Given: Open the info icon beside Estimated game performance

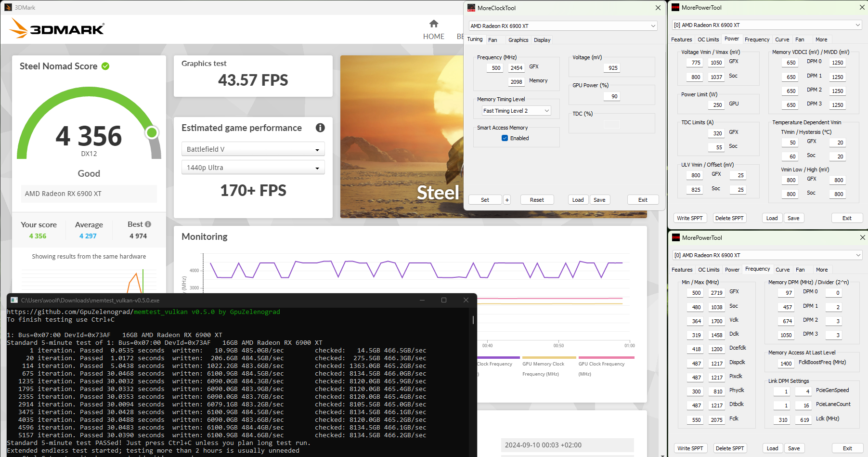Looking at the screenshot, I should [320, 128].
